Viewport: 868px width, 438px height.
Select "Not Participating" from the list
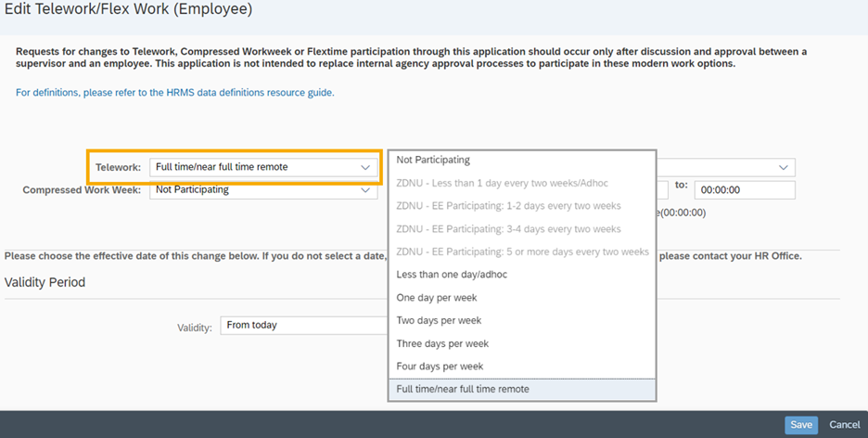click(433, 160)
